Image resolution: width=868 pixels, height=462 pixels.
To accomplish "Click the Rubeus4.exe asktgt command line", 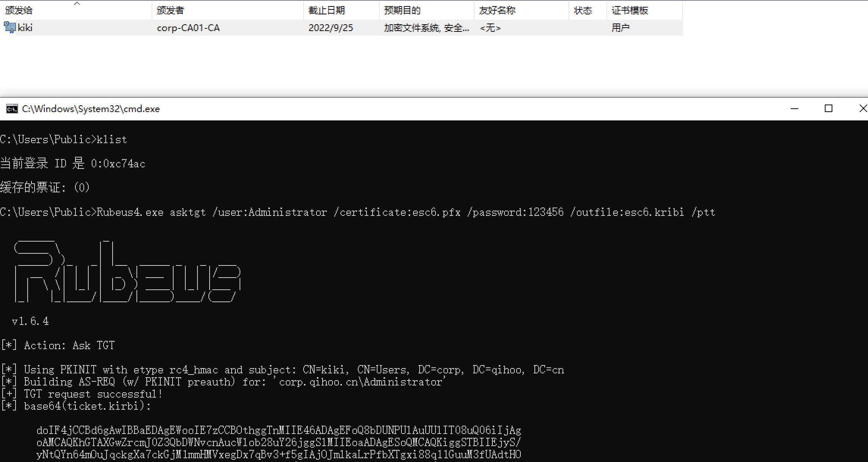I will (406, 212).
